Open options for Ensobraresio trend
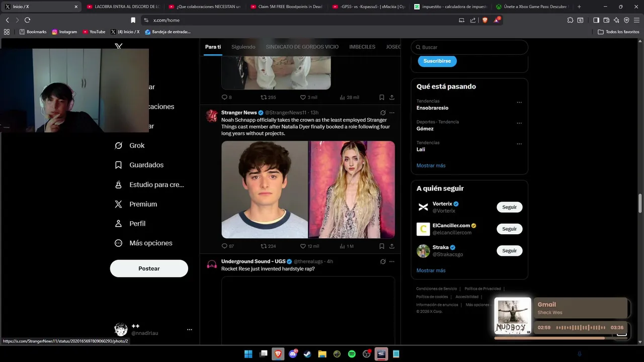 [x=519, y=103]
